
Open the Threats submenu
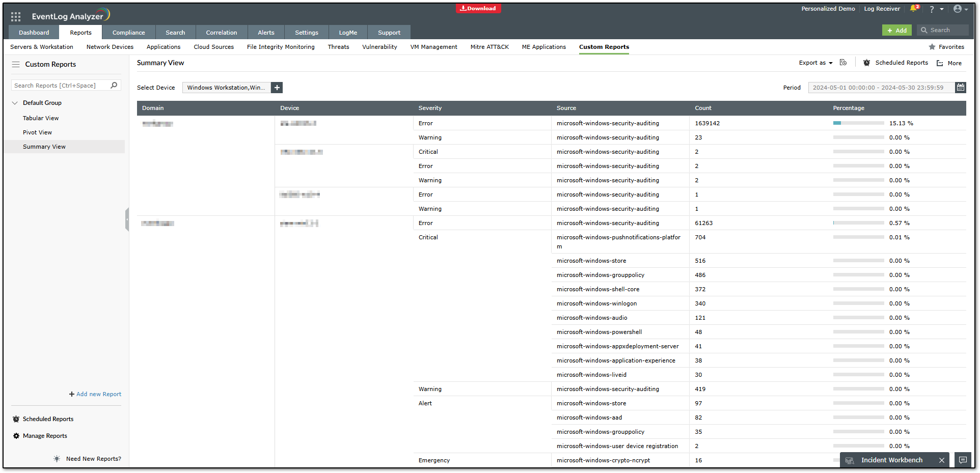tap(339, 47)
